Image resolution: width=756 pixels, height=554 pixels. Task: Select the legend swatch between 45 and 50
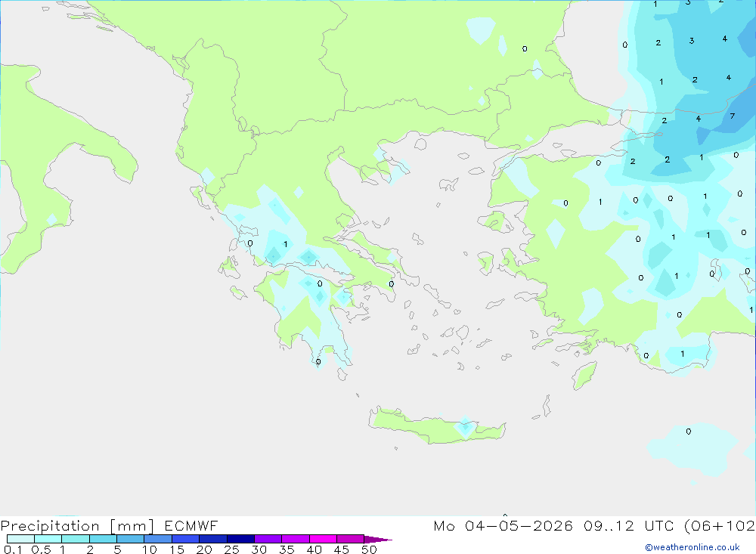tap(351, 539)
